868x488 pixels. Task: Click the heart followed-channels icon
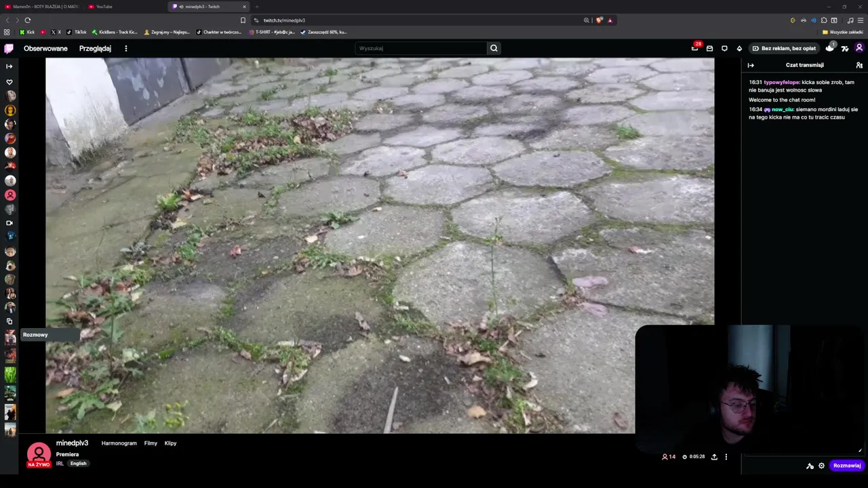click(x=9, y=82)
